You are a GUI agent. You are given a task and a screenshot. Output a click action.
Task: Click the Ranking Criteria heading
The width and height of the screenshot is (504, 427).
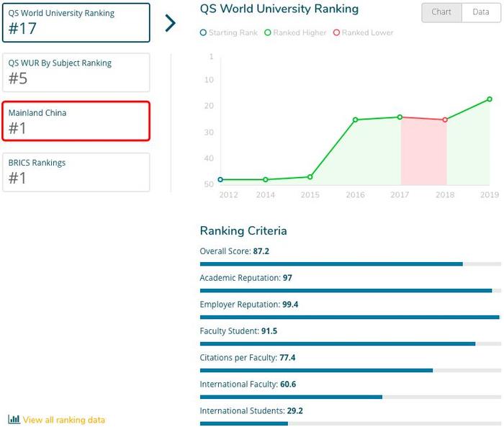click(243, 231)
